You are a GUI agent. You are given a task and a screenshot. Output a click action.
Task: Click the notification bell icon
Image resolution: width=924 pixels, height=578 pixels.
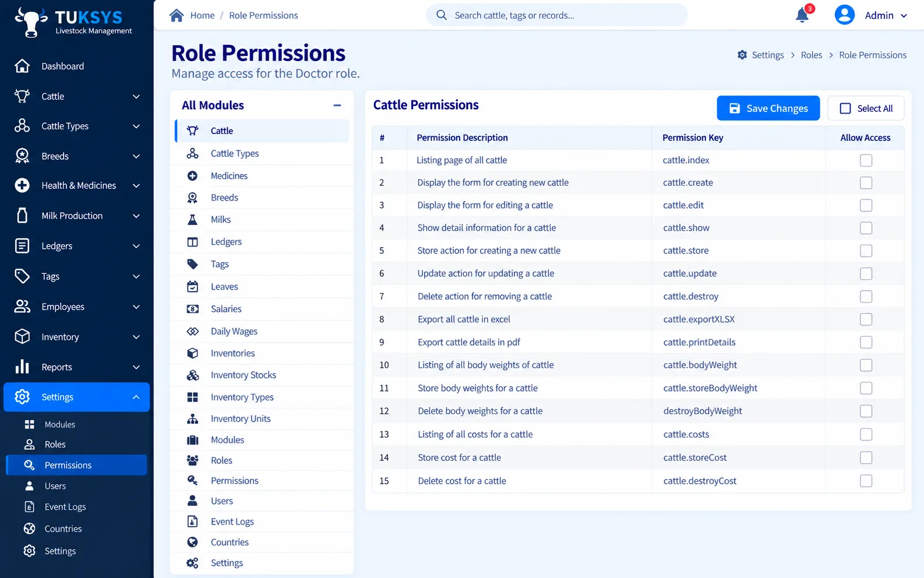click(802, 15)
